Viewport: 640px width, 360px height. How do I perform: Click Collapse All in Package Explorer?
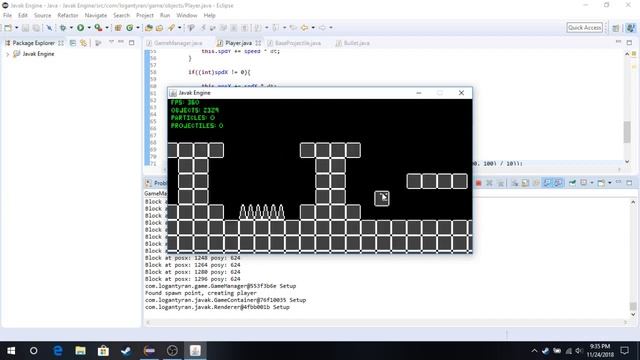click(x=73, y=43)
